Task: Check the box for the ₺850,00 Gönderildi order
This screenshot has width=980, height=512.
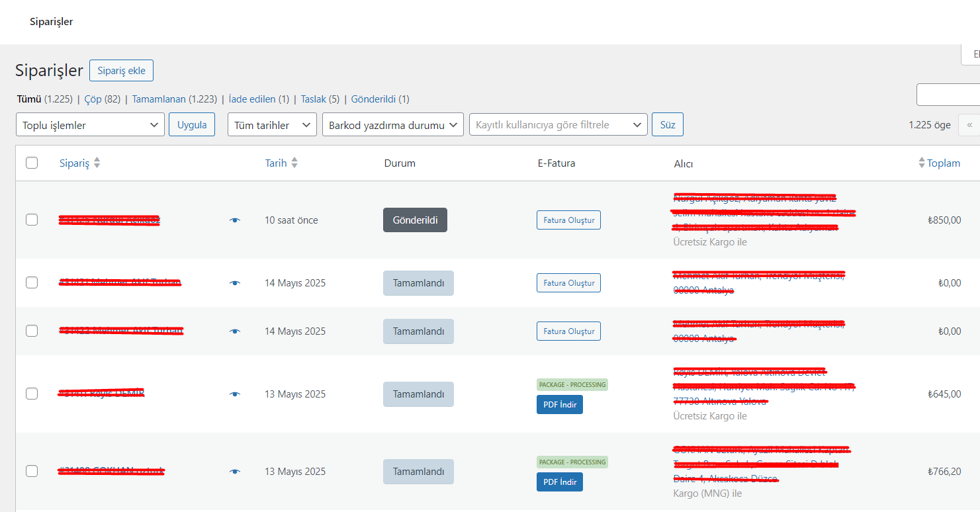Action: click(x=32, y=220)
